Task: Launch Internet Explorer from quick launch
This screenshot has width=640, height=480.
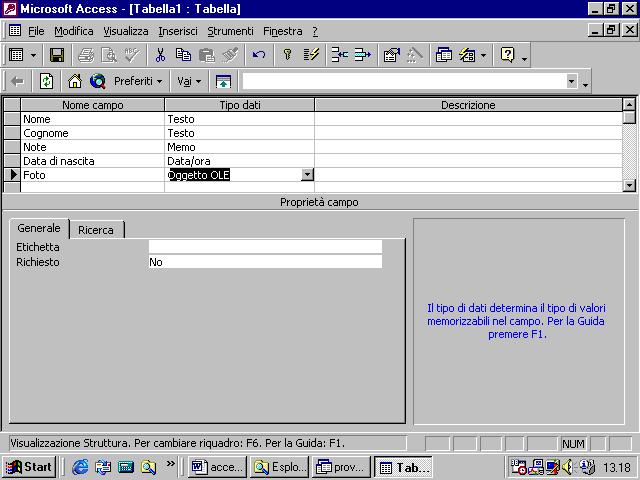Action: (80, 467)
